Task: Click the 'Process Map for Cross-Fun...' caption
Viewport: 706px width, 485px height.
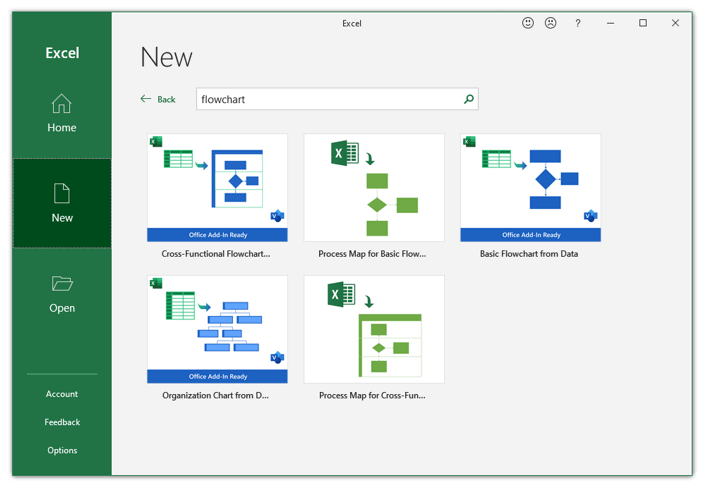Action: pos(372,395)
